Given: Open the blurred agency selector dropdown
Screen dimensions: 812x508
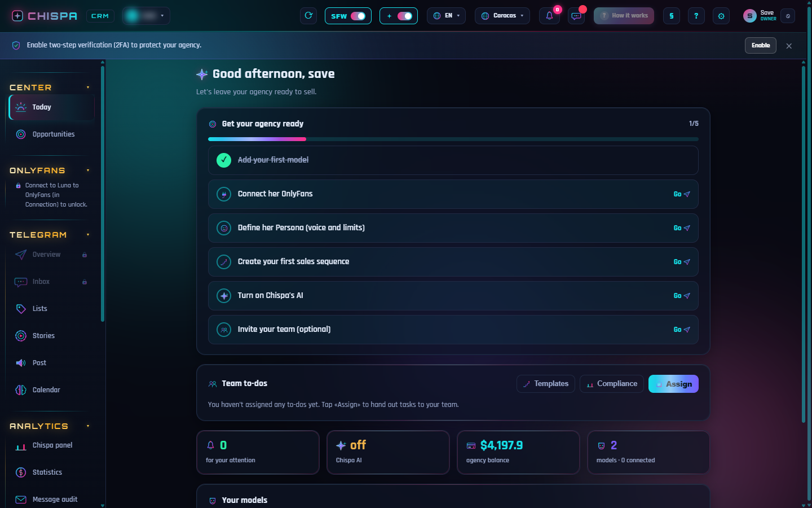Looking at the screenshot, I should [x=146, y=16].
